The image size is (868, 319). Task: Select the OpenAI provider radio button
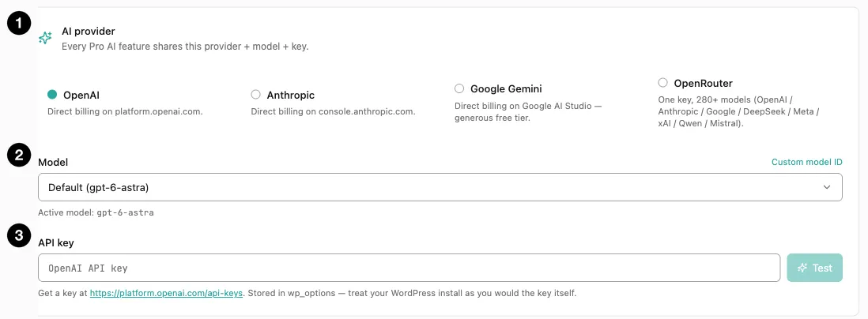(x=52, y=95)
